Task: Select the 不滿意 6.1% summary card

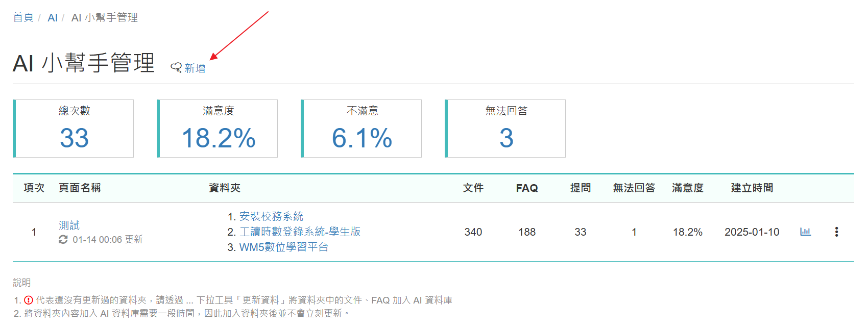Action: 362,129
